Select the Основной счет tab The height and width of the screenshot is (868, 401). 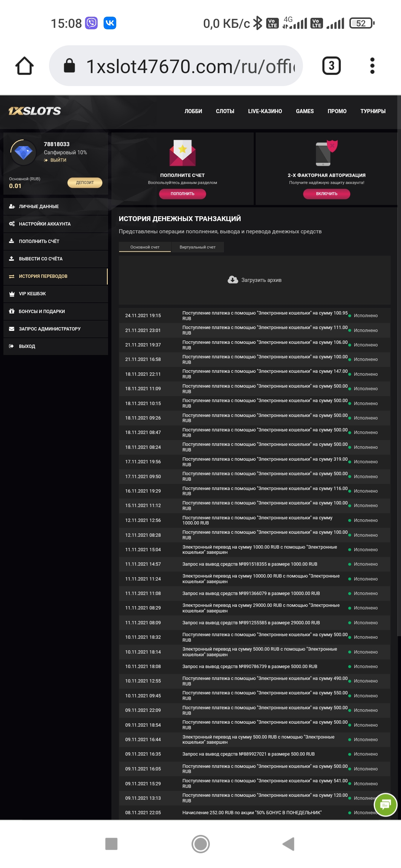click(x=145, y=247)
